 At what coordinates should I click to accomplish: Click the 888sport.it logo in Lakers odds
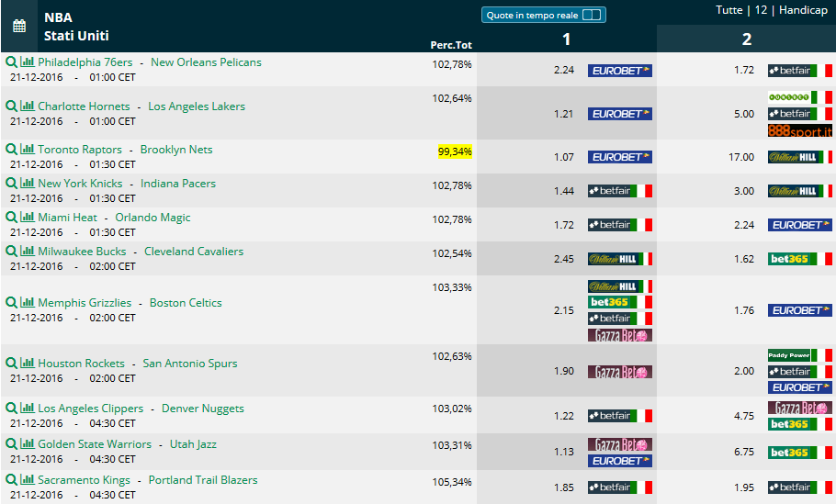click(800, 130)
